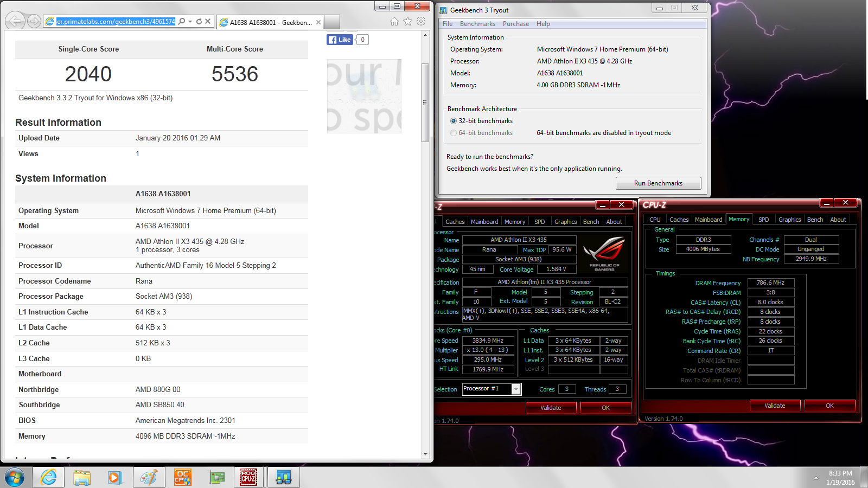Open Graphics tab in right CPU-Z window

(789, 220)
